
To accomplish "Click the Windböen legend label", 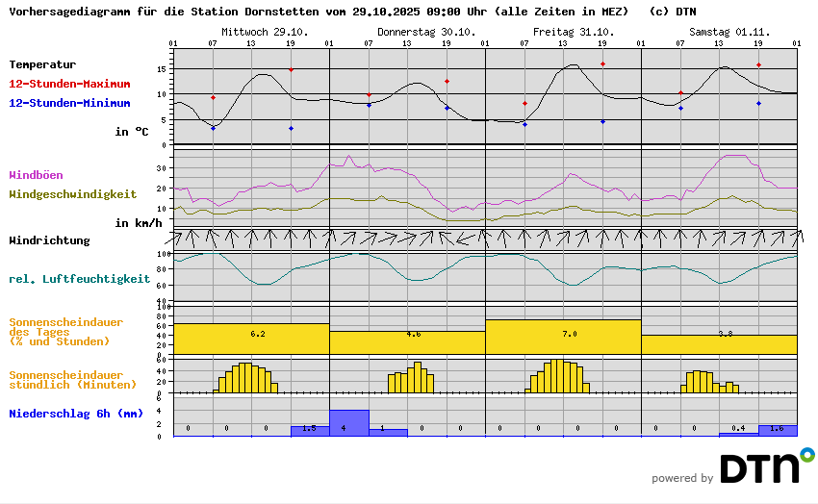I will tap(38, 175).
